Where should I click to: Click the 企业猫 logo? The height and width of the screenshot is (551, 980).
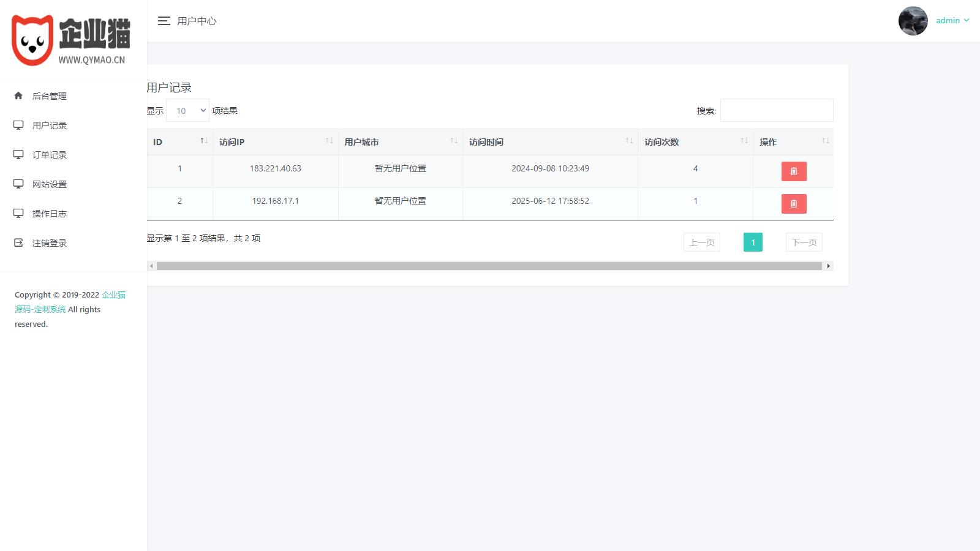tap(71, 40)
